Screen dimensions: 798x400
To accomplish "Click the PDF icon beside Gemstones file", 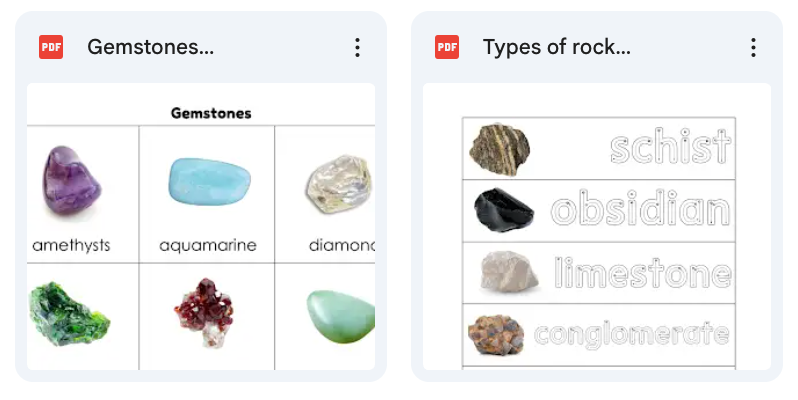I will (x=51, y=47).
